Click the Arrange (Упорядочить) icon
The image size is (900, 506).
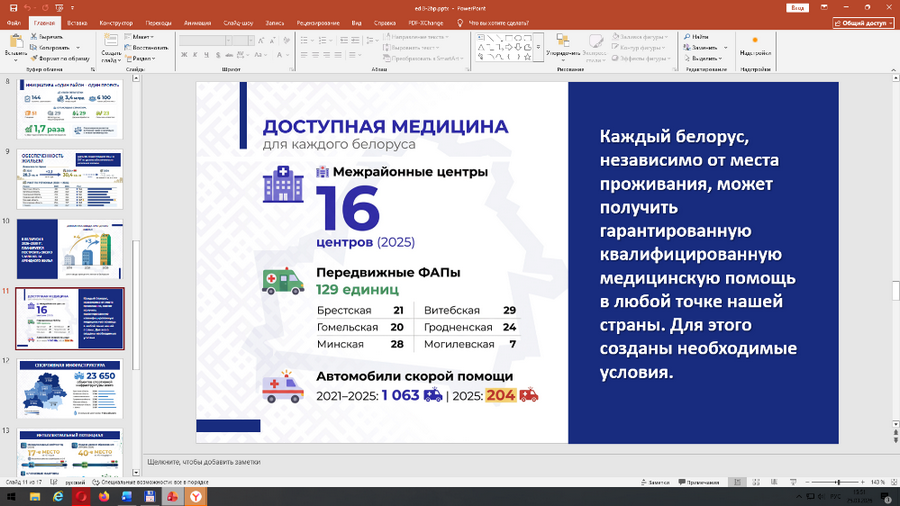[563, 41]
